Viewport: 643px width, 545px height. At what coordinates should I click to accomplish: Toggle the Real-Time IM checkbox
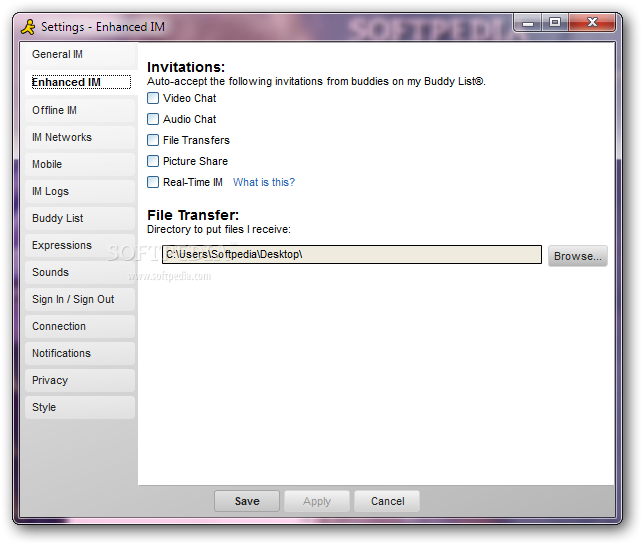tap(153, 182)
